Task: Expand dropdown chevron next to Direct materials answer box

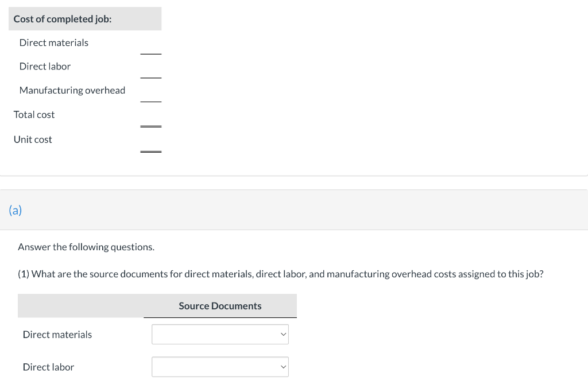Action: [x=283, y=334]
